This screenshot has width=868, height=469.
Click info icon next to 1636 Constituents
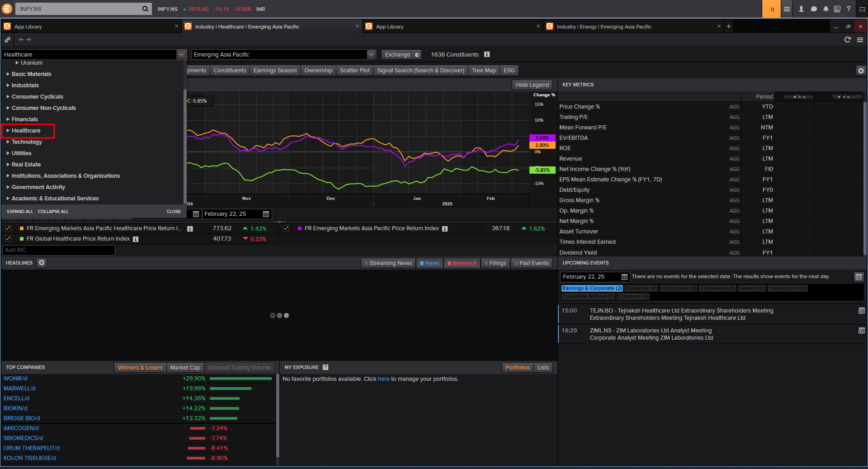click(x=487, y=54)
